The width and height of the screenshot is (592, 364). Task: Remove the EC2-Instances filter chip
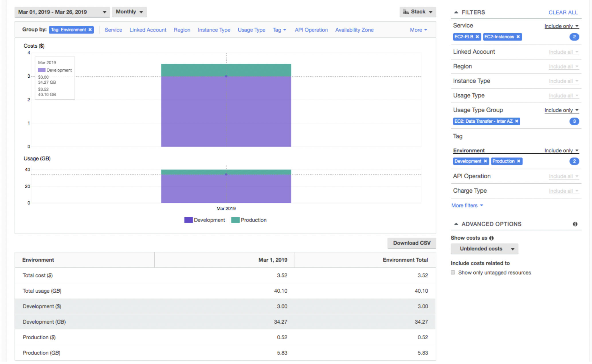click(518, 37)
